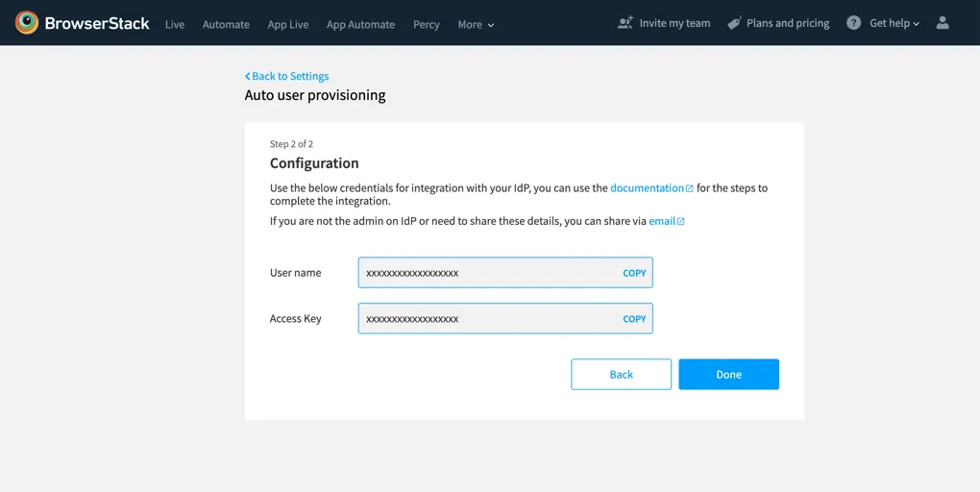The image size is (980, 492).
Task: Click the back chevron beside Back to Settings
Action: (248, 76)
